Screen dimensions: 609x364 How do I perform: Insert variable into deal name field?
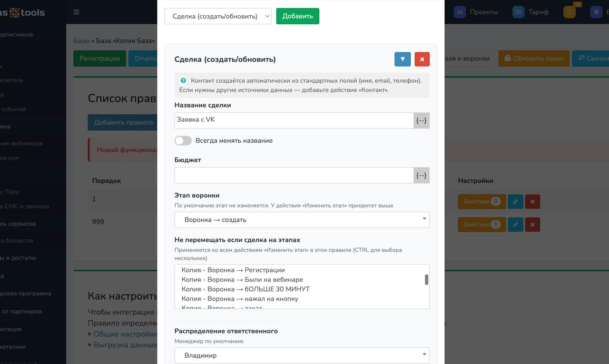pyautogui.click(x=421, y=120)
